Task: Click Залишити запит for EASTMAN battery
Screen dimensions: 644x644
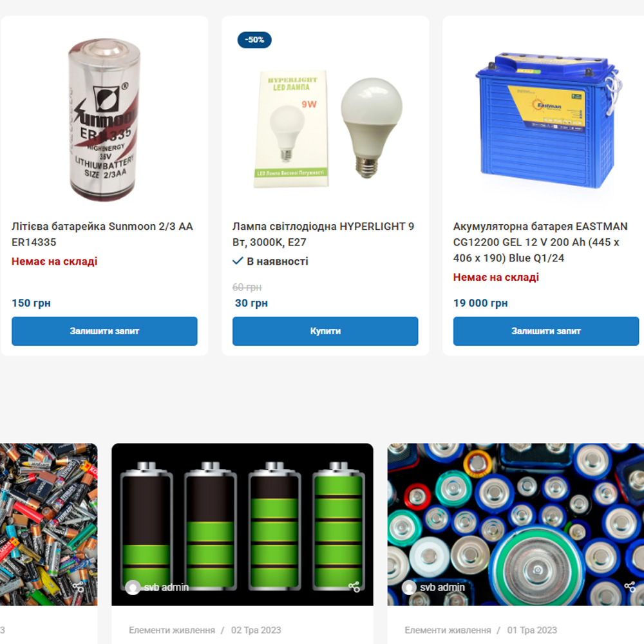Action: click(546, 331)
